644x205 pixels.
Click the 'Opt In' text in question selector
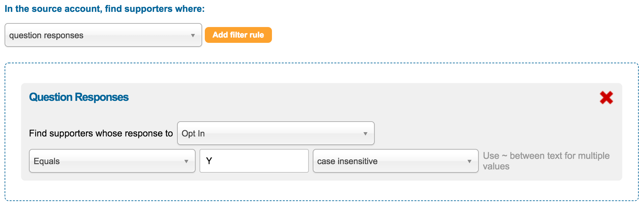coord(193,134)
